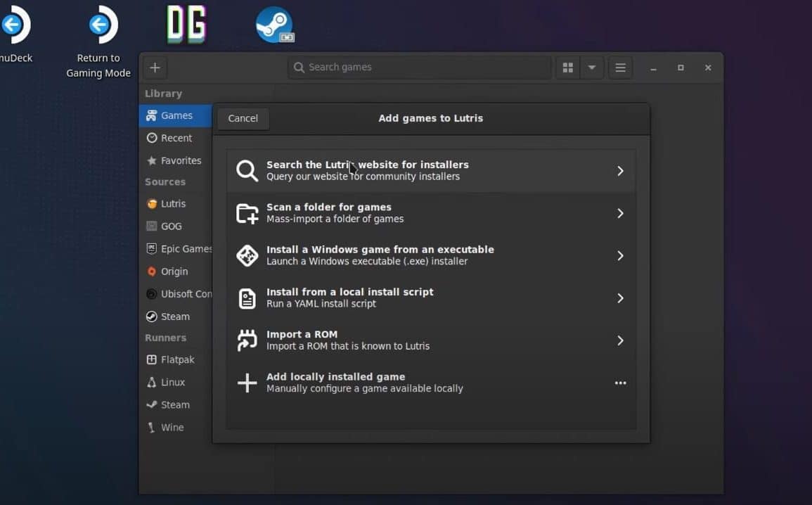Click the Steam icon under Sources
The image size is (812, 505).
coord(151,317)
